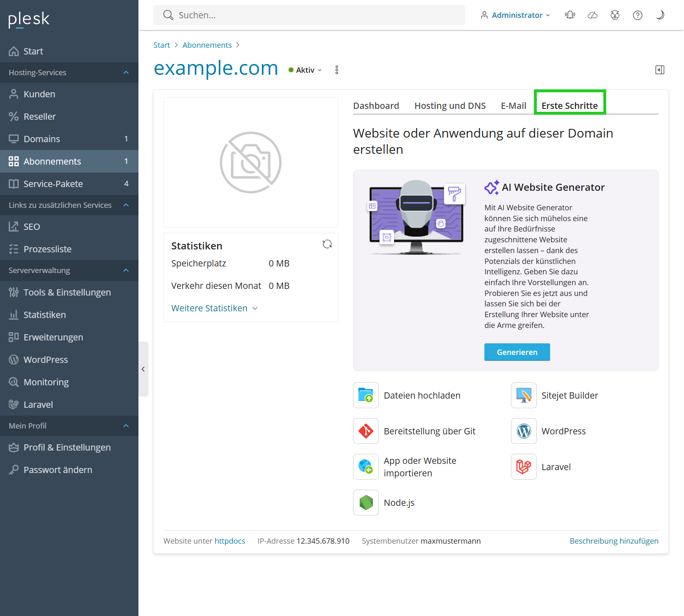Open Start in the sidebar
The width and height of the screenshot is (684, 616).
click(69, 51)
